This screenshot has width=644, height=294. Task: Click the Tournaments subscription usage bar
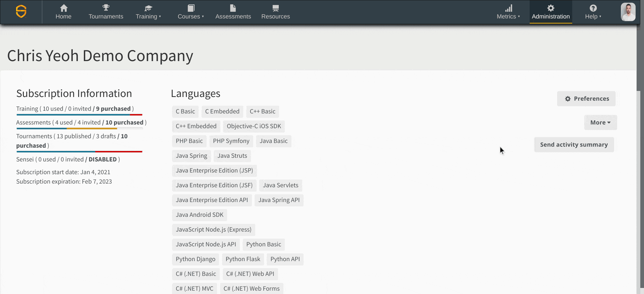click(79, 152)
